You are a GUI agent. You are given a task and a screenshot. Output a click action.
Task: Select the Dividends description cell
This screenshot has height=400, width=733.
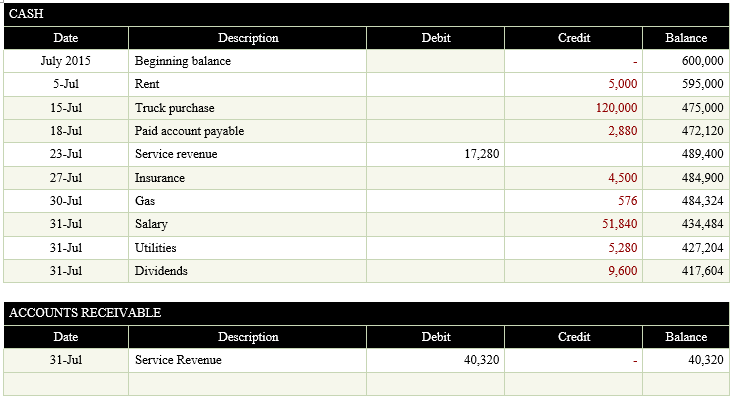coord(247,271)
